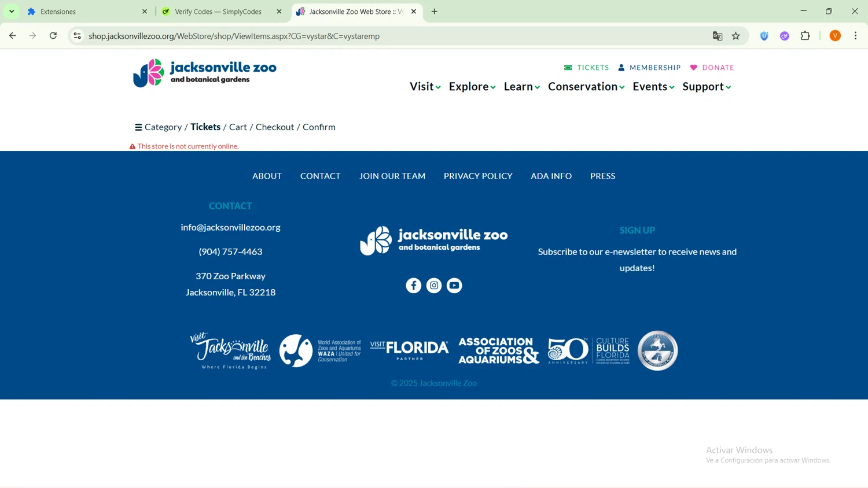Click the info@jacksonvillezoo.org email address
This screenshot has height=488, width=868.
coord(230,227)
